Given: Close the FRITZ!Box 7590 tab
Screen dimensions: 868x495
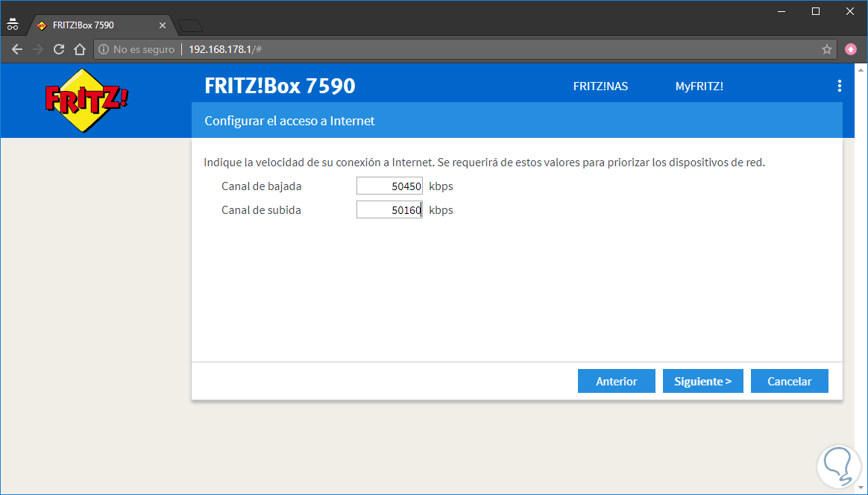Looking at the screenshot, I should coord(163,25).
